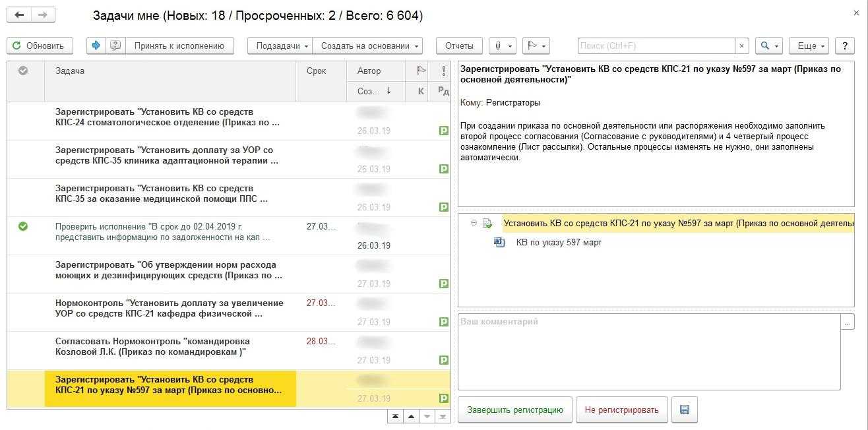
Task: Open the paperclip attachments menu
Action: [502, 46]
